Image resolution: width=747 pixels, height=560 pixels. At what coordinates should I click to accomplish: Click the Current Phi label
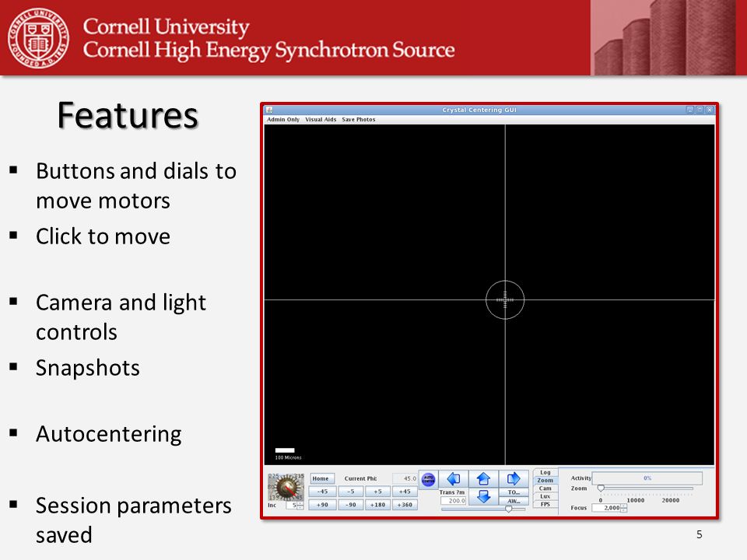[360, 478]
